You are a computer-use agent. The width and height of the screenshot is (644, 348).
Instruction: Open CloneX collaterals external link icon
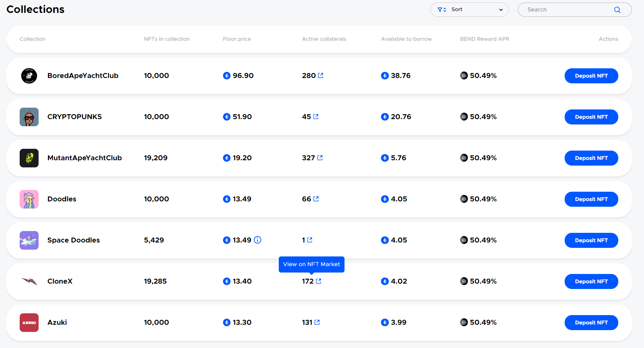[x=318, y=281]
